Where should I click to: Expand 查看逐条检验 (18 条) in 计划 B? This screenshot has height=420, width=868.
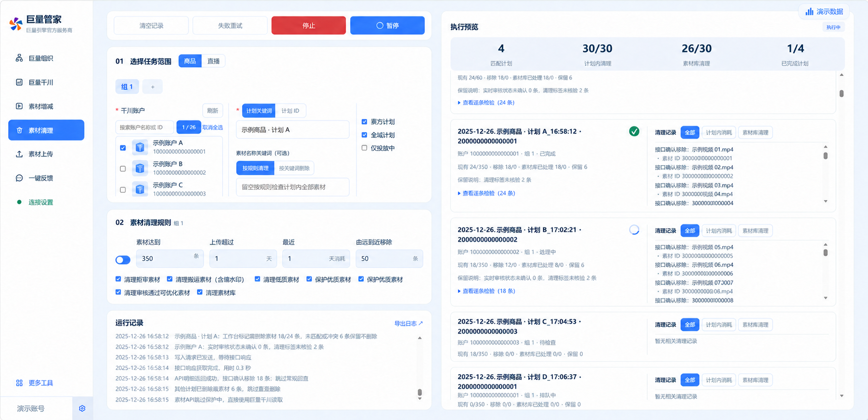[x=486, y=291]
